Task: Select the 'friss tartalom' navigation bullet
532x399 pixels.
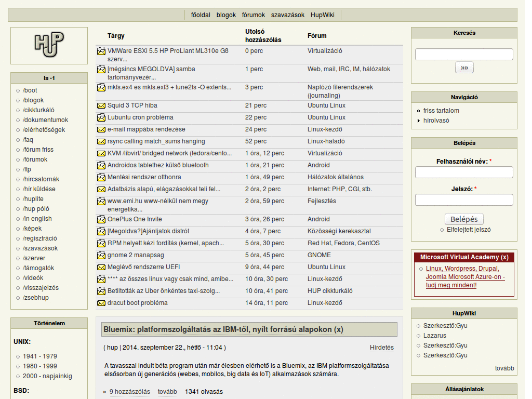Action: [x=419, y=111]
